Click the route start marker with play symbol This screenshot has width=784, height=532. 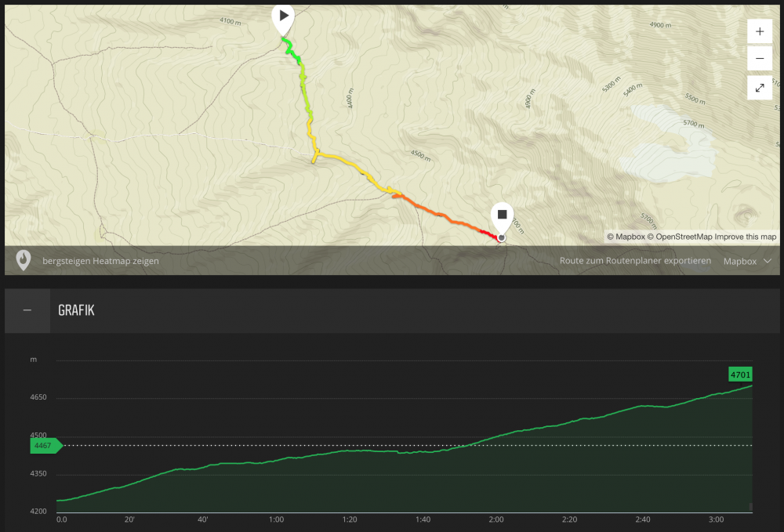pyautogui.click(x=282, y=16)
